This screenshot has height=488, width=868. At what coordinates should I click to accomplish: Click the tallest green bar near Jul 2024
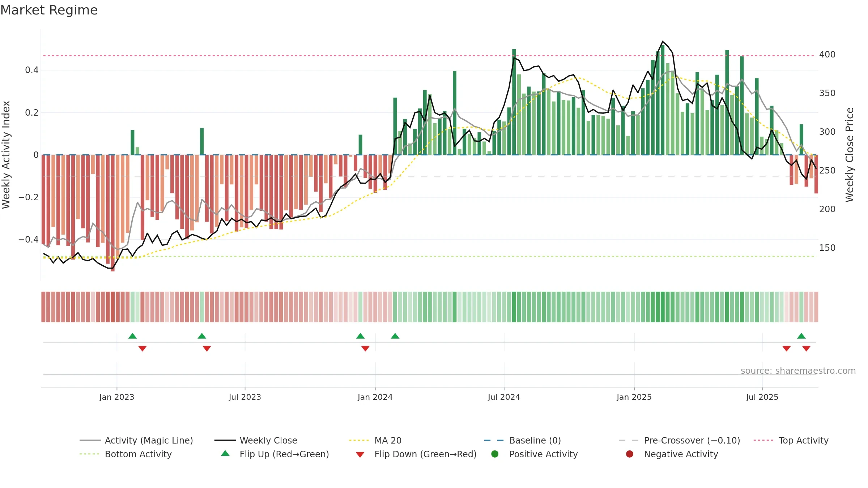pyautogui.click(x=514, y=102)
